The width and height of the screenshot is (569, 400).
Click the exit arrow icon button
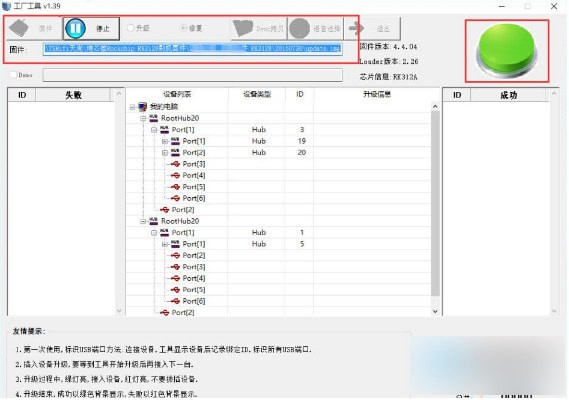[x=356, y=28]
